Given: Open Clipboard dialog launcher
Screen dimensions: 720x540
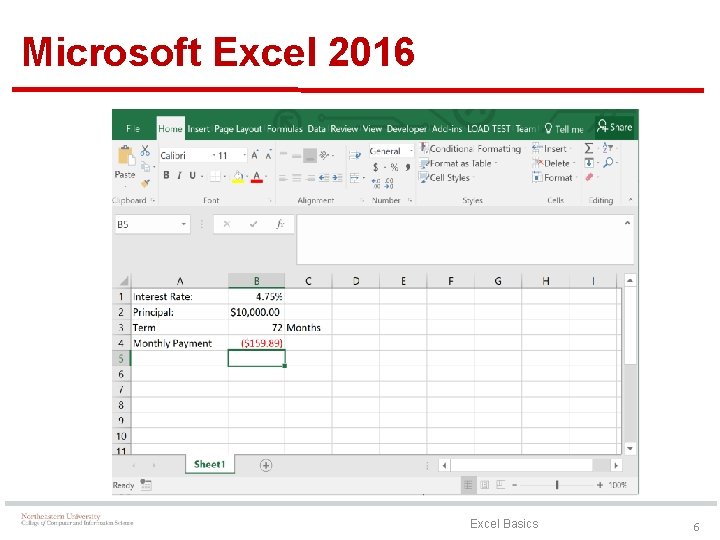Looking at the screenshot, I should coord(153,200).
